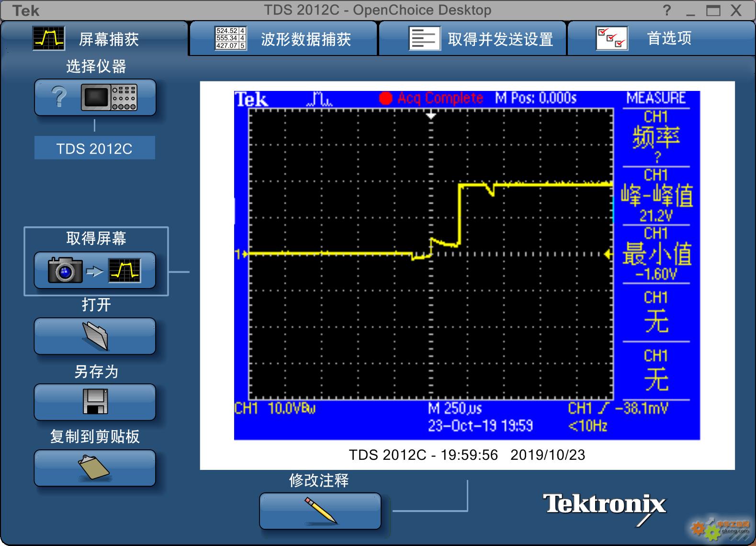Click the Tektronix logo

[604, 505]
